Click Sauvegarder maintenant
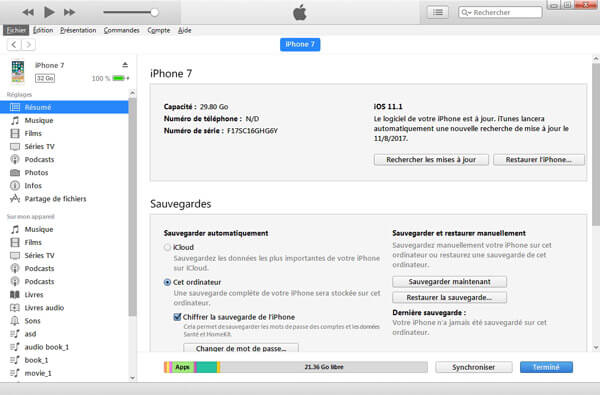The width and height of the screenshot is (600, 395). click(449, 282)
